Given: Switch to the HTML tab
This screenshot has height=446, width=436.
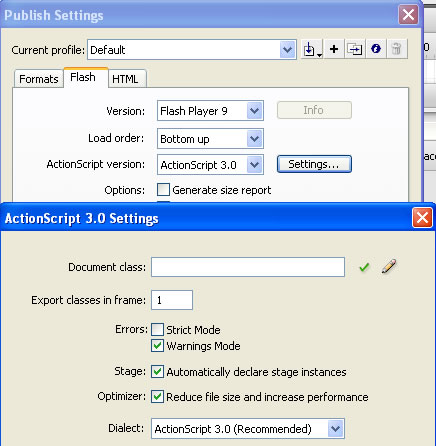Looking at the screenshot, I should (x=126, y=79).
